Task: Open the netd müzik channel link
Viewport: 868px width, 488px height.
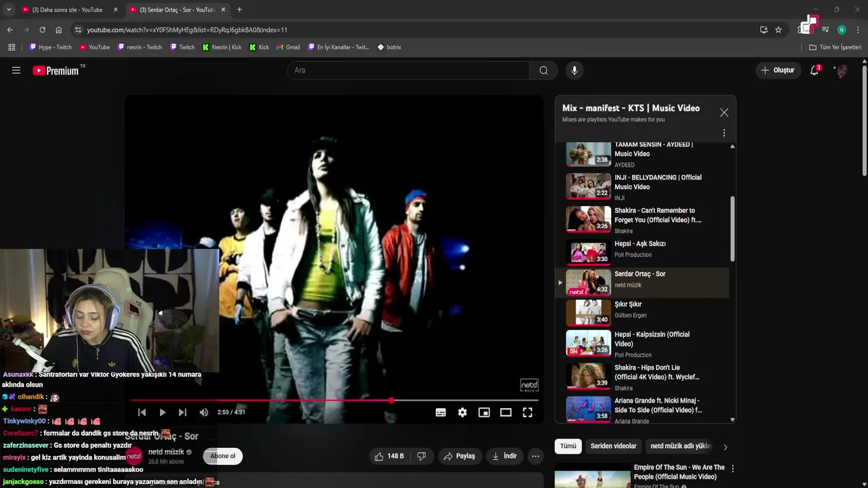Action: point(166,452)
